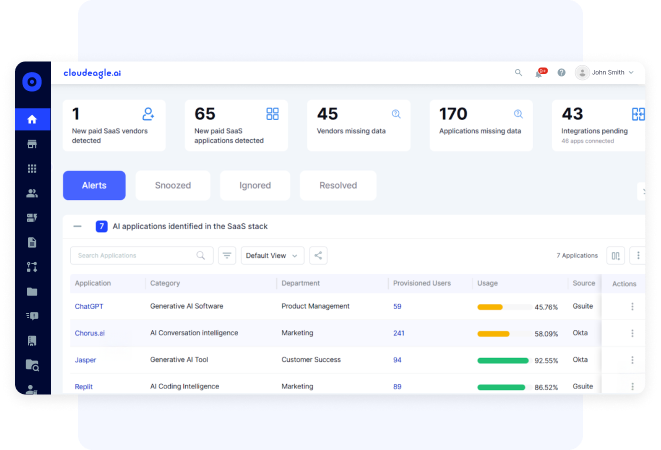
Task: Open the New paid SaaS vendors detected card
Action: click(114, 126)
